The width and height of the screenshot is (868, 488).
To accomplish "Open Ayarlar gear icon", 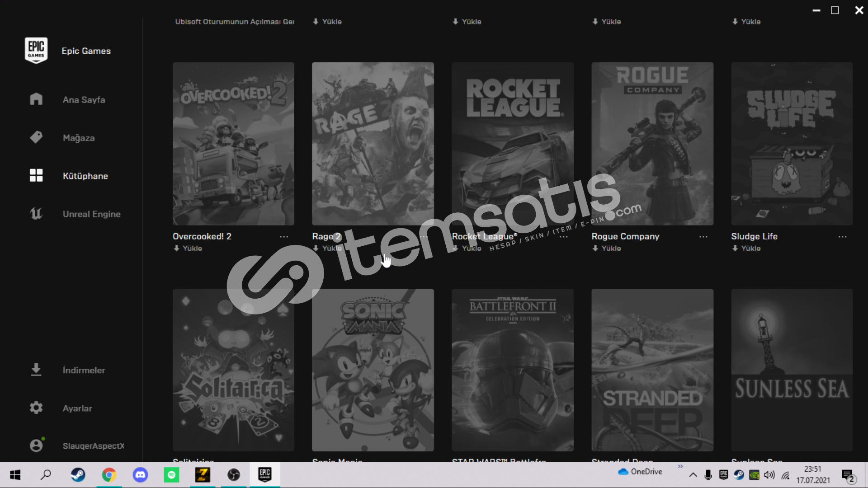I will pos(36,408).
